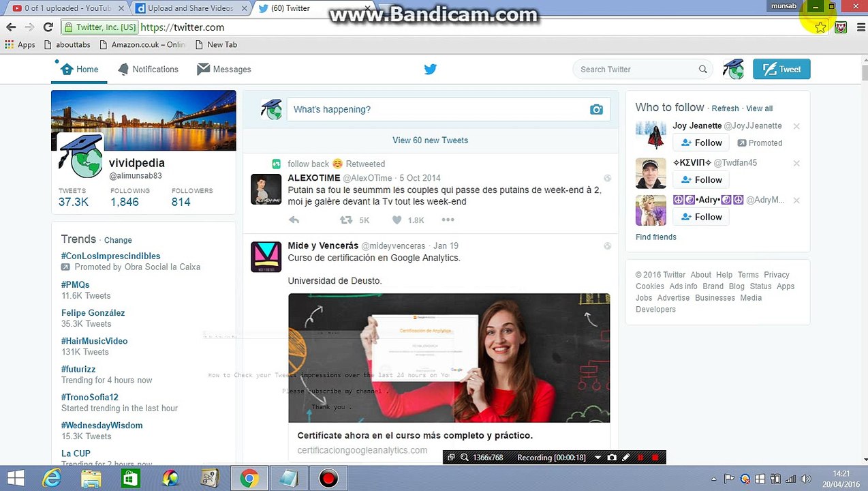868x491 pixels.
Task: Like the ALEXOTIME tweet
Action: 397,220
